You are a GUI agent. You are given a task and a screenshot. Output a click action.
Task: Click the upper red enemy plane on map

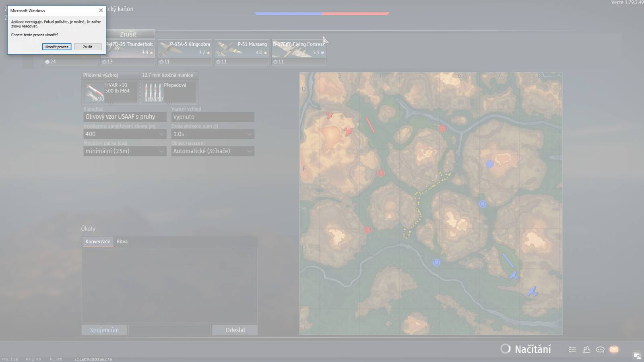[330, 115]
